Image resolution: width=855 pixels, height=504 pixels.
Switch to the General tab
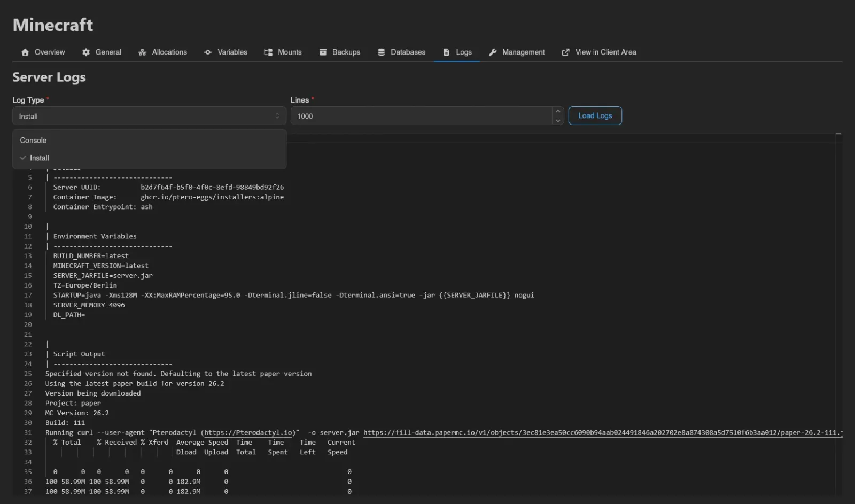(102, 52)
